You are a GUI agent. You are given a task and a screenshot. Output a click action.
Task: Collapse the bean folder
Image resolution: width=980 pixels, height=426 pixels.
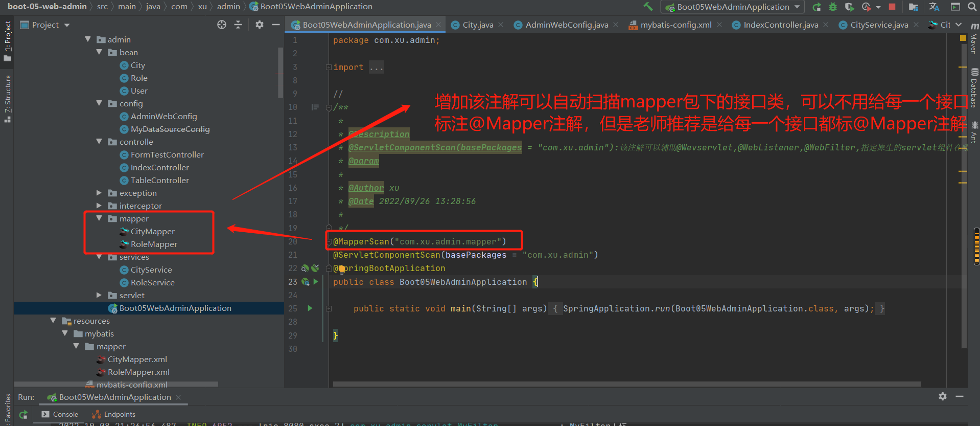99,52
